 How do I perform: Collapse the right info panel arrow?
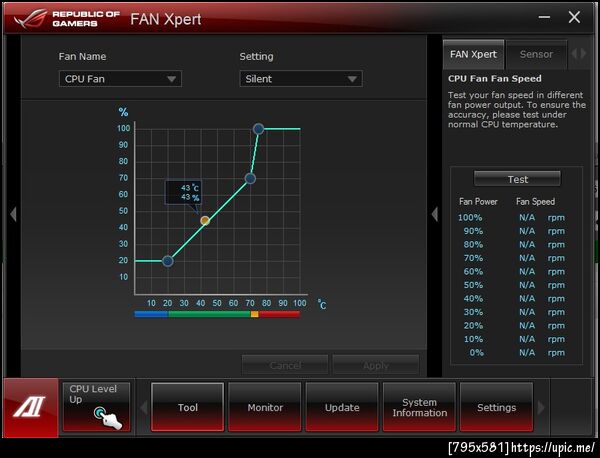pyautogui.click(x=435, y=214)
